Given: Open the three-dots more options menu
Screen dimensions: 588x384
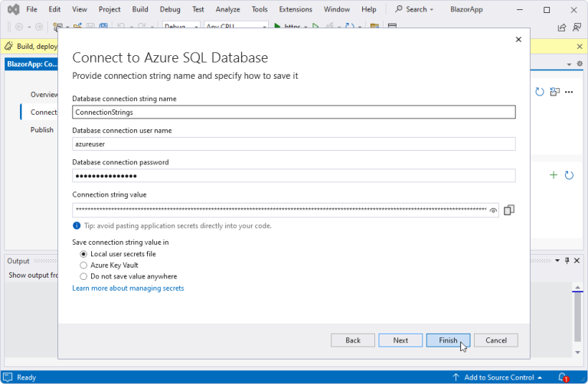Looking at the screenshot, I should tap(569, 92).
